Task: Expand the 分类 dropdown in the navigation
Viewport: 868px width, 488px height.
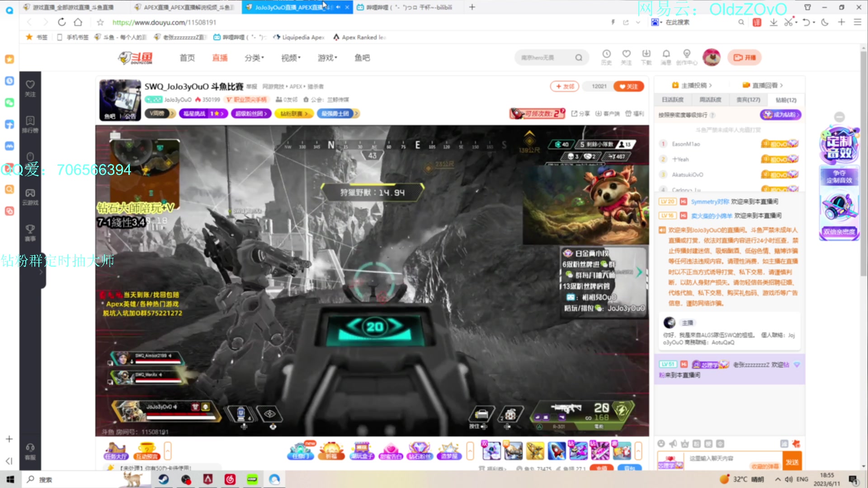Action: click(254, 58)
